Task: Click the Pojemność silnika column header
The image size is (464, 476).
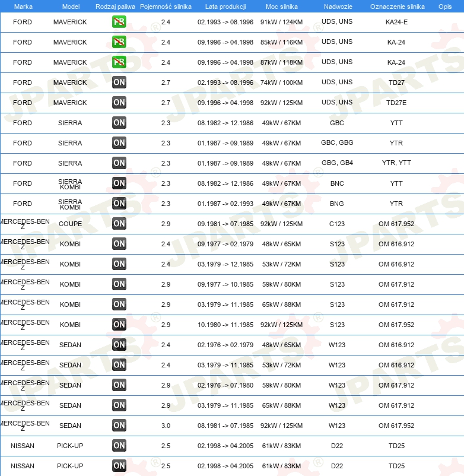Action: [166, 7]
